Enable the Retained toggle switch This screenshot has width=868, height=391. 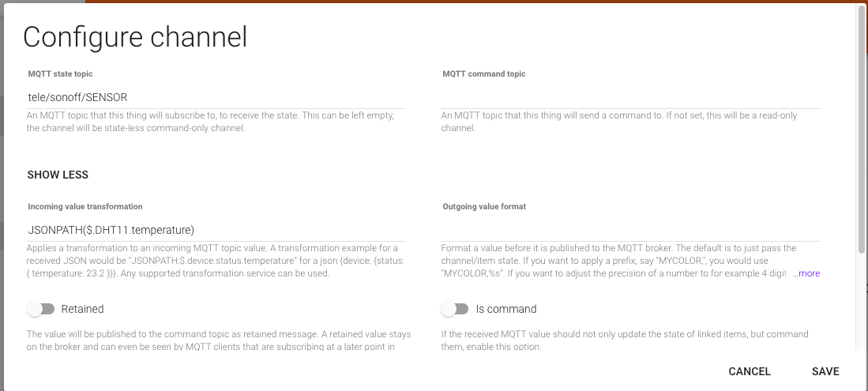pos(40,309)
